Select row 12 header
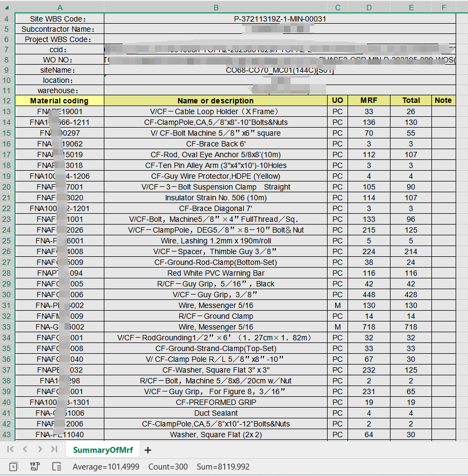The height and width of the screenshot is (476, 468). (7, 101)
